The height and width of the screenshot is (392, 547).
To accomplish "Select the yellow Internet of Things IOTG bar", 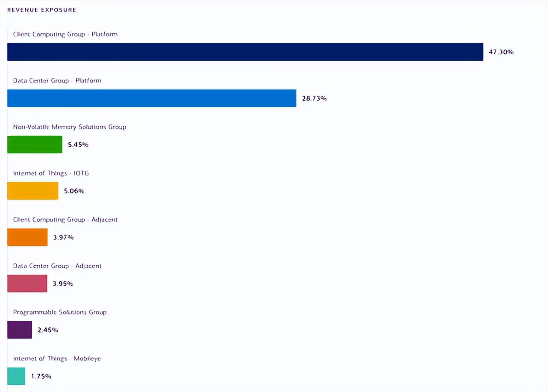I will pos(32,191).
